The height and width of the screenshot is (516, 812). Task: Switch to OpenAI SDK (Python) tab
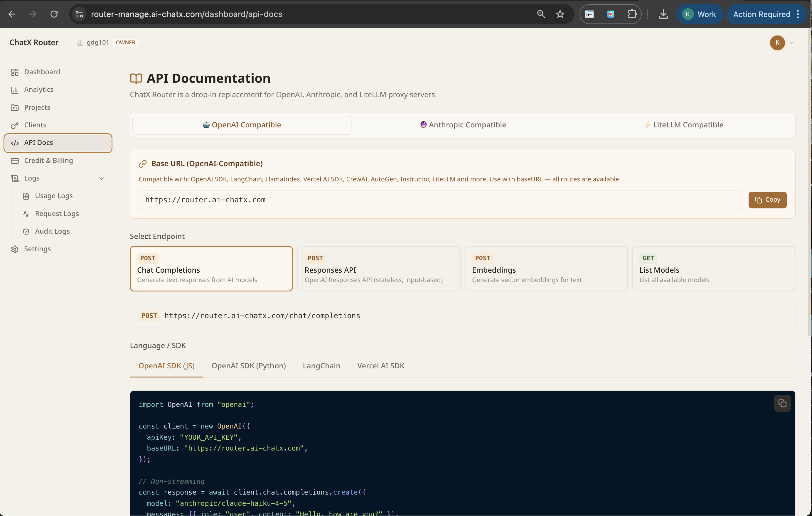click(x=249, y=366)
